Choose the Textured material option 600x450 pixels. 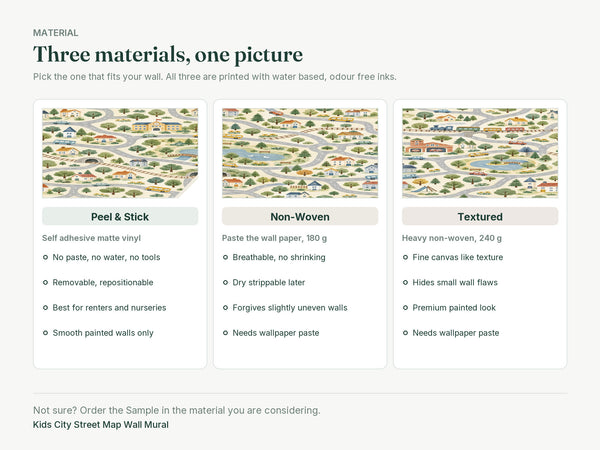coord(480,217)
